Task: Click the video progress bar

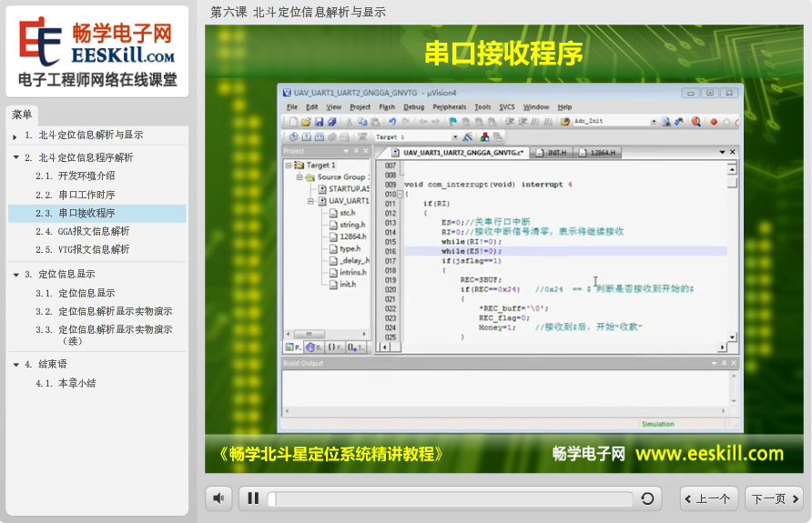Action: coord(450,499)
